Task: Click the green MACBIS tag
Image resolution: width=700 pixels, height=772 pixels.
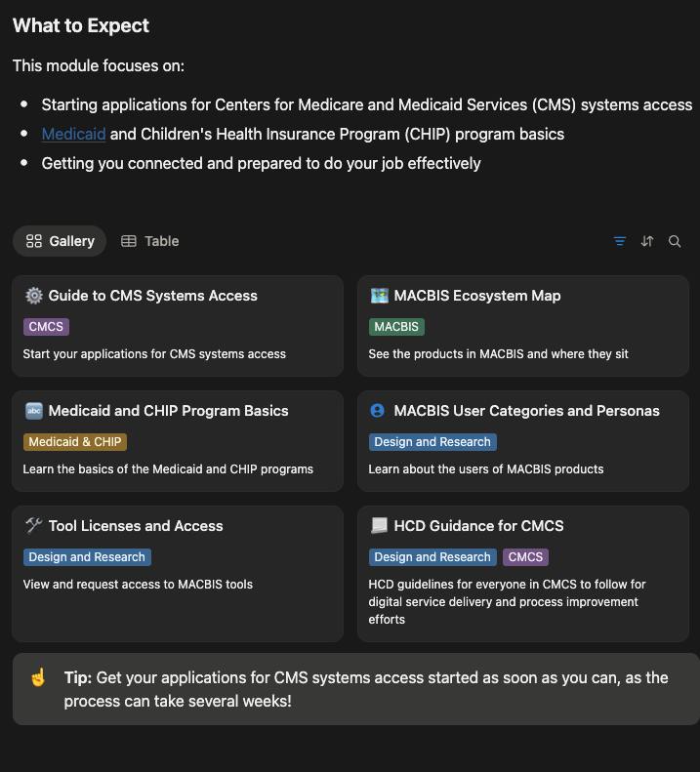Action: (396, 327)
